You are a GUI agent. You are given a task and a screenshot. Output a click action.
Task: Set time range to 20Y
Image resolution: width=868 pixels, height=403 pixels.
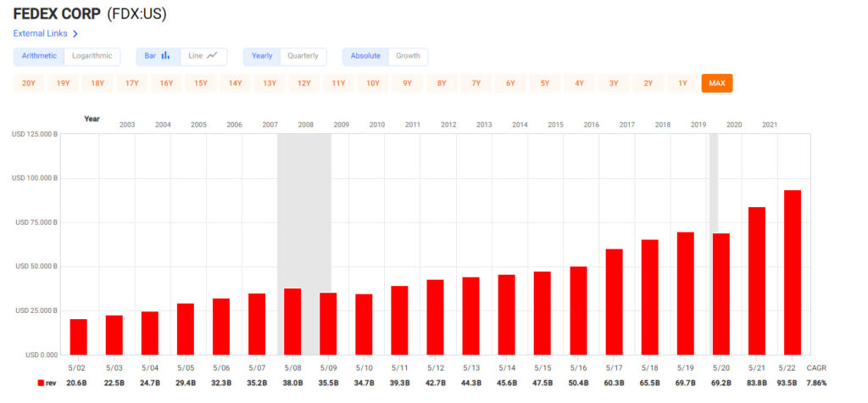[x=29, y=83]
